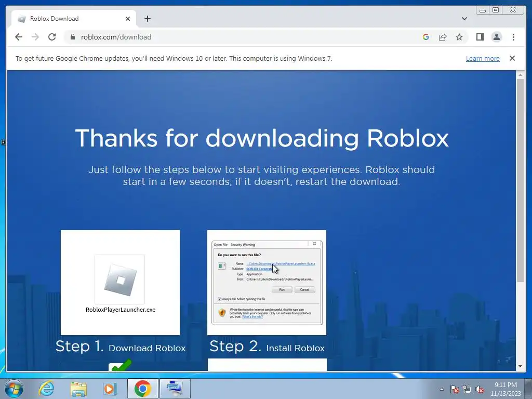Open the Google search side icon
The image size is (532, 399).
pyautogui.click(x=426, y=37)
